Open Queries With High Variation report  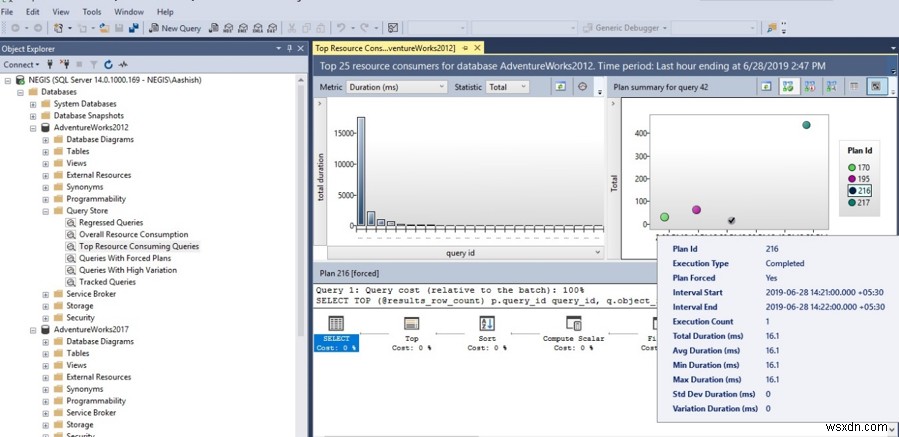(128, 270)
